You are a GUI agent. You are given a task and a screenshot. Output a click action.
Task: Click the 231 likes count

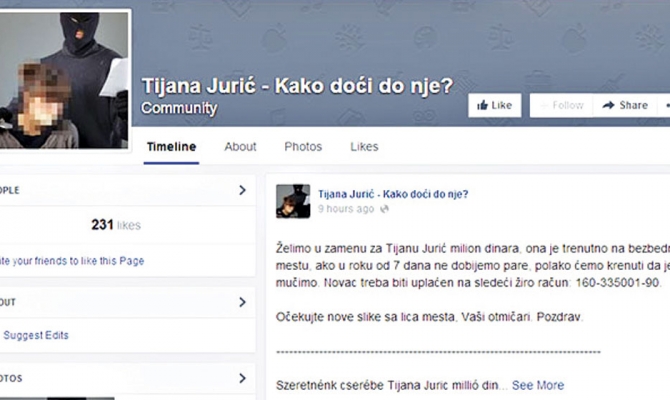pos(116,225)
